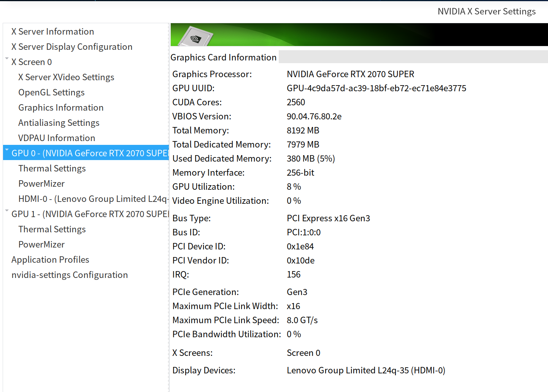
Task: Click the GPU UUID value
Action: (x=376, y=88)
